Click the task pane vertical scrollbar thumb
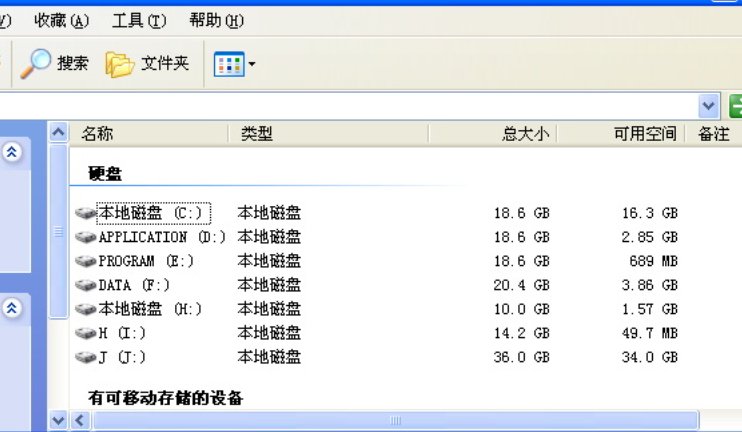This screenshot has width=742, height=432. [x=58, y=231]
